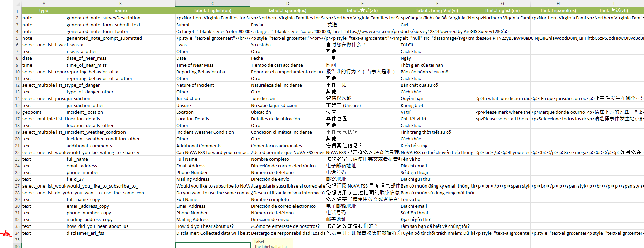Click the 'Kiến bổ sung' cell
644x248 pixels.
tap(437, 146)
